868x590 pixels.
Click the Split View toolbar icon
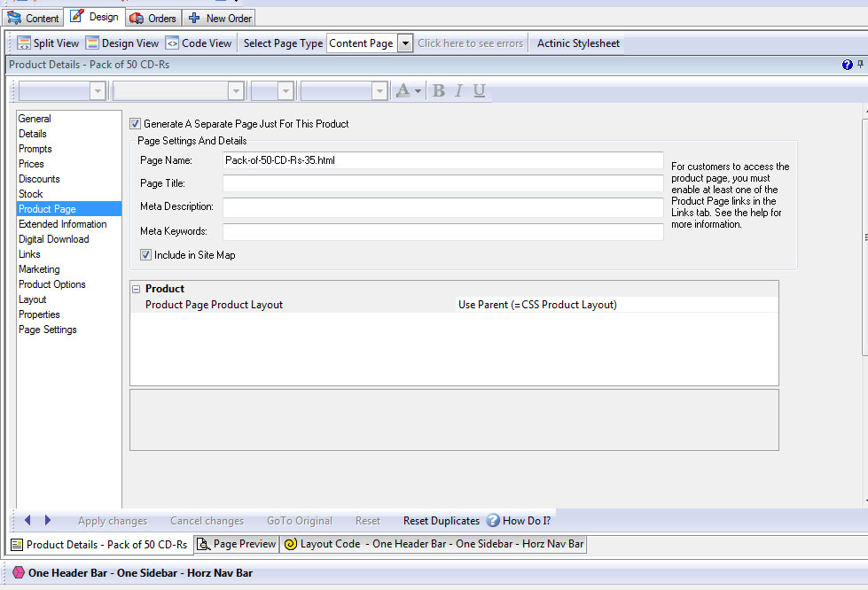(x=24, y=43)
